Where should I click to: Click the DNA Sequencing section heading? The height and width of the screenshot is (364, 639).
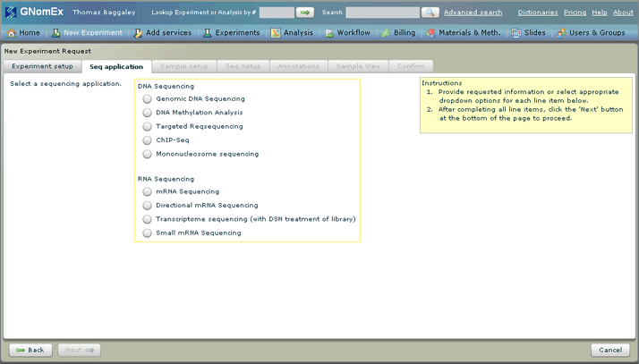pos(166,87)
